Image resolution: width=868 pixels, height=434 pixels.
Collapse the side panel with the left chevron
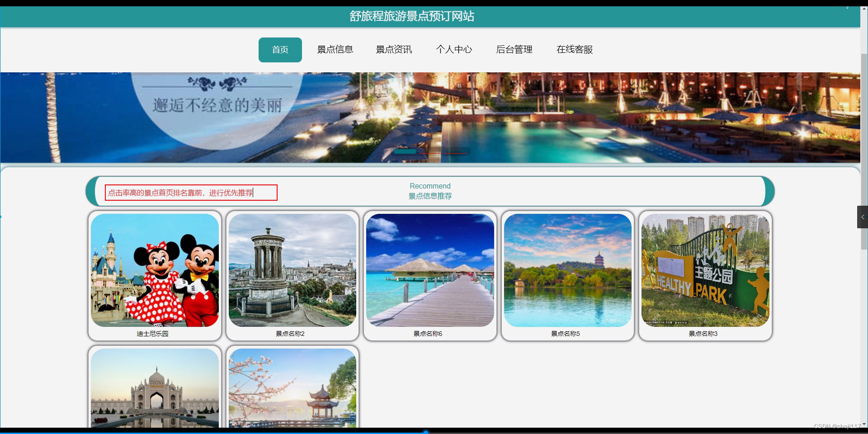(864, 217)
